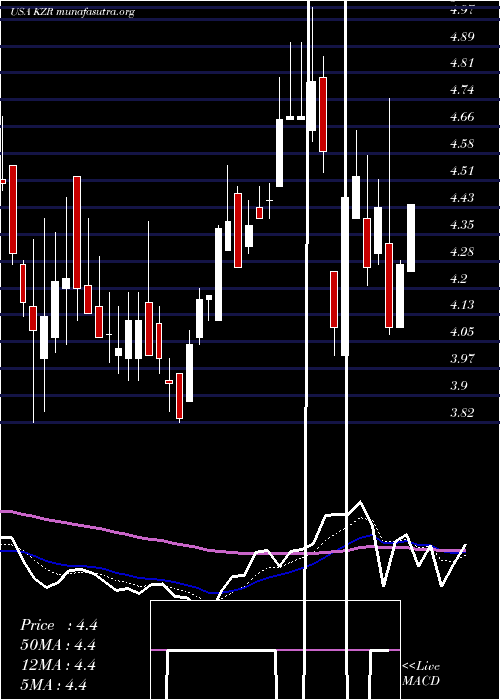500x700 pixels.
Task: Select the 4.66 price level label
Action: 462,117
